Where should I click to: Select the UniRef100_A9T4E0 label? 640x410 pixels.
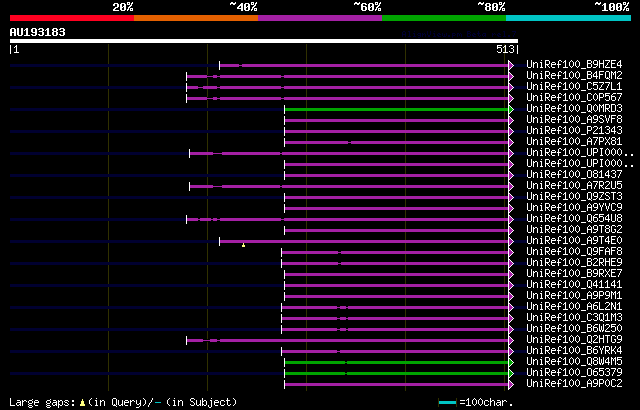(x=574, y=241)
